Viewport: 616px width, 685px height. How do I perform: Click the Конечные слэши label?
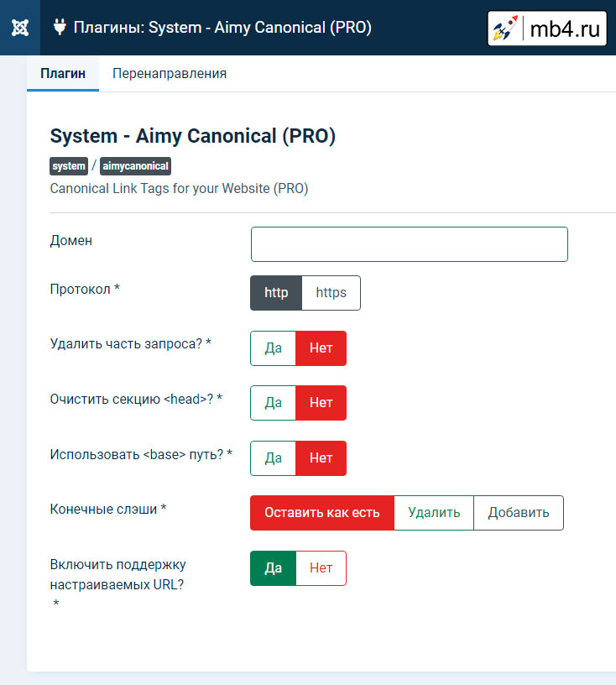(108, 510)
